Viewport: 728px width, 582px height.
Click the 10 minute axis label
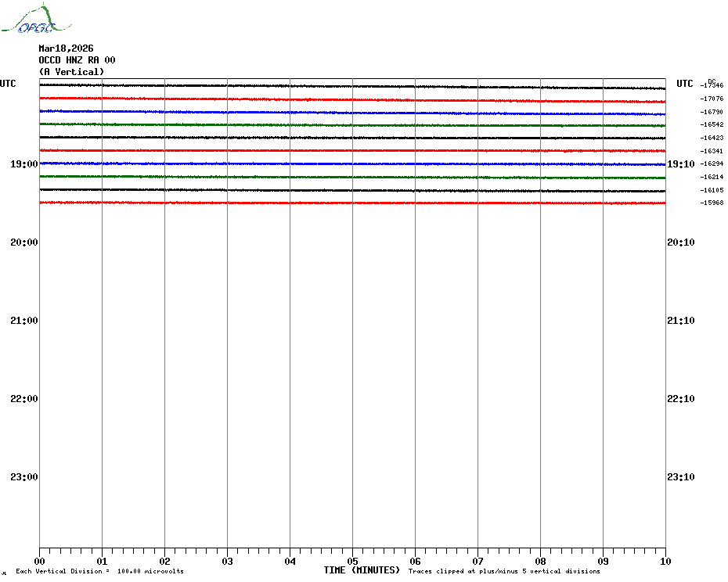[x=666, y=562]
